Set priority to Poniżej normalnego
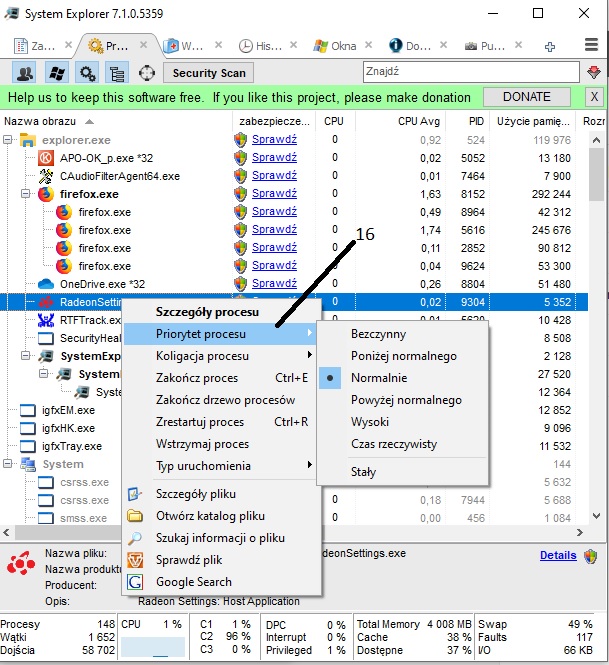This screenshot has height=665, width=609. click(404, 356)
